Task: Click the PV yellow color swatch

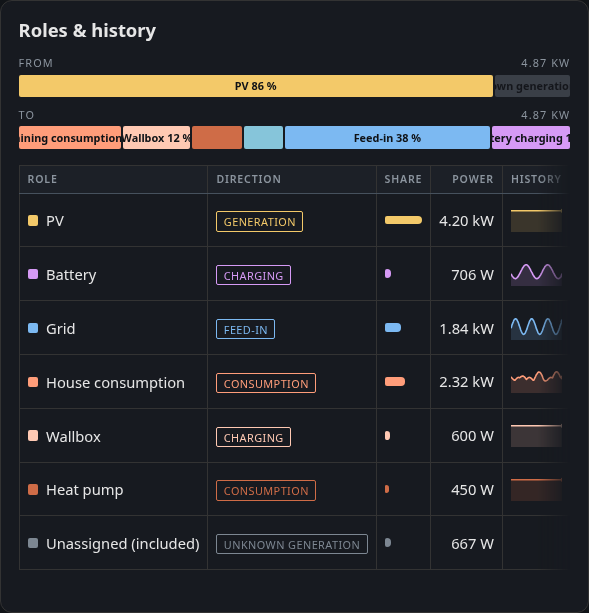Action: tap(33, 220)
